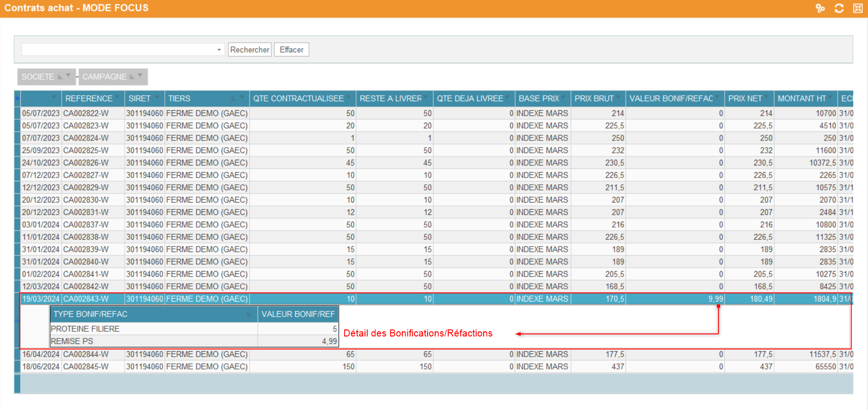The width and height of the screenshot is (868, 410).
Task: Sort by the MONTANT HT column header
Action: coord(801,98)
